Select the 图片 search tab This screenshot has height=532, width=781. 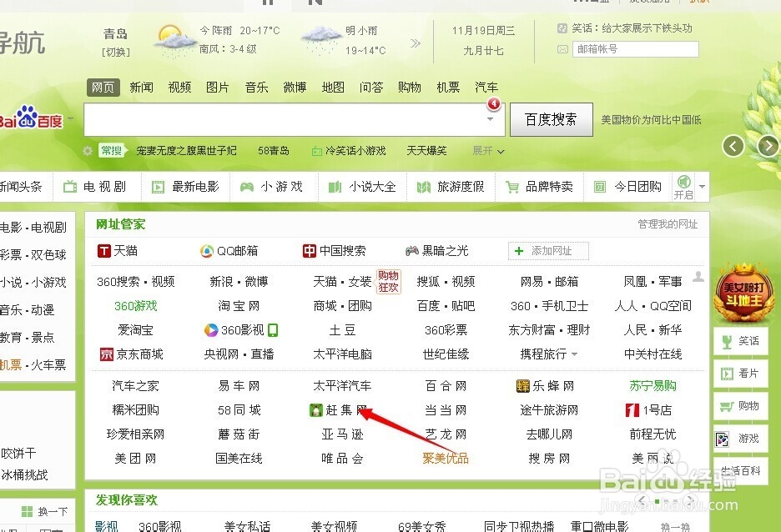218,87
